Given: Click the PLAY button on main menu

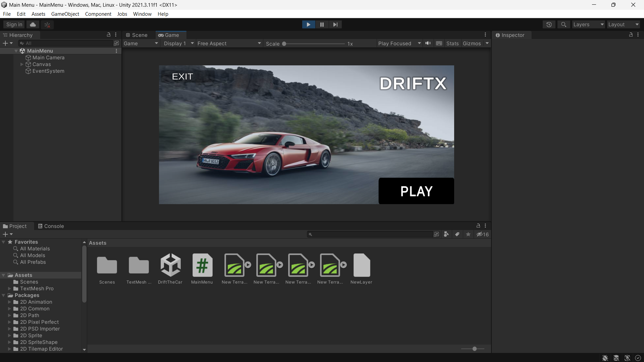Looking at the screenshot, I should click(x=416, y=191).
